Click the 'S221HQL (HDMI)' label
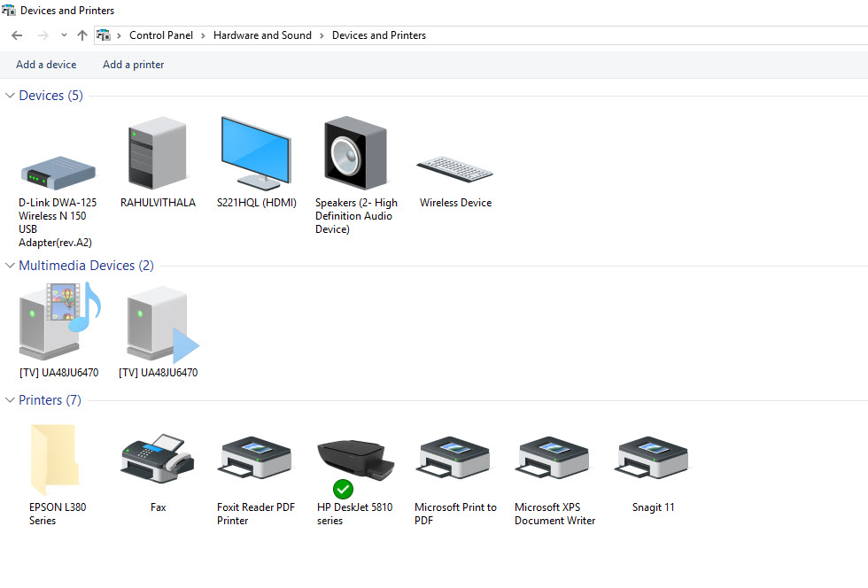The height and width of the screenshot is (588, 868). click(x=256, y=203)
